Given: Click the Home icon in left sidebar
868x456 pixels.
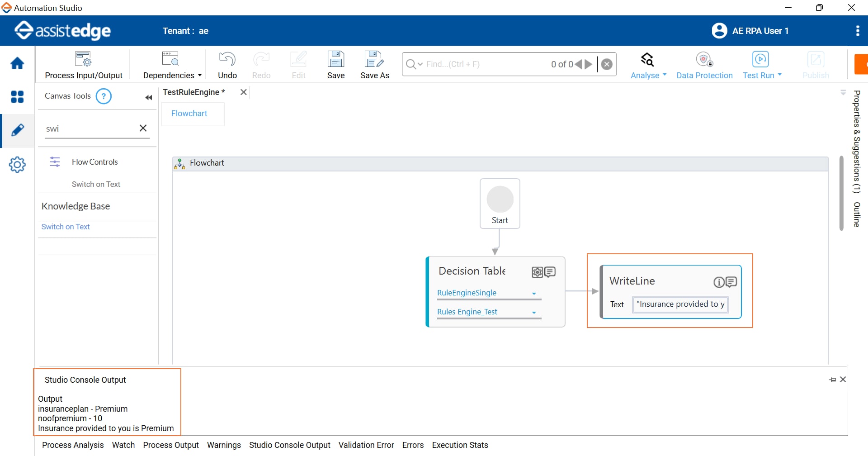Looking at the screenshot, I should tap(17, 63).
